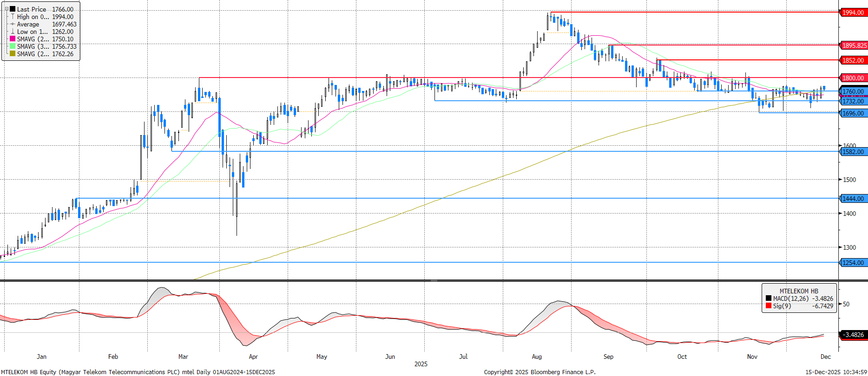
Task: Select the 1852.00 red price tag
Action: [853, 60]
